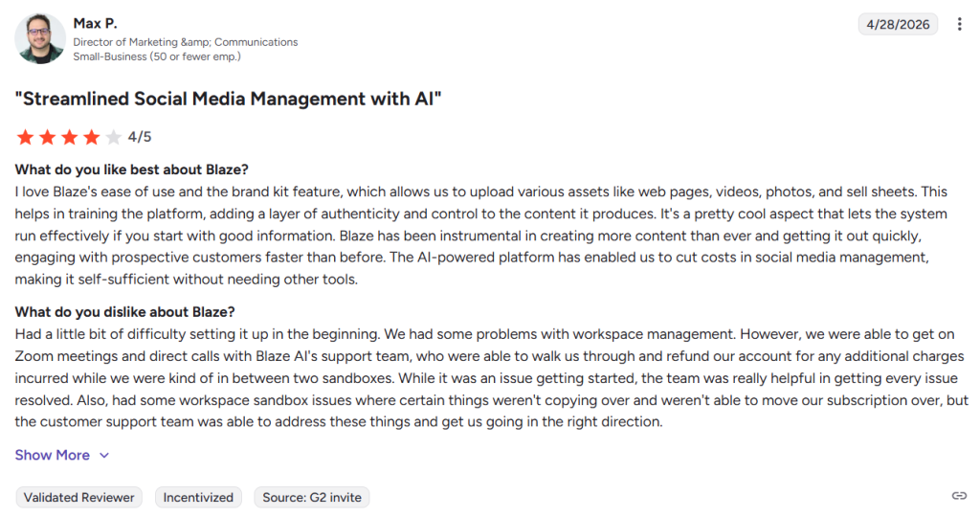Click the 4/5 rating score text

coord(140,137)
